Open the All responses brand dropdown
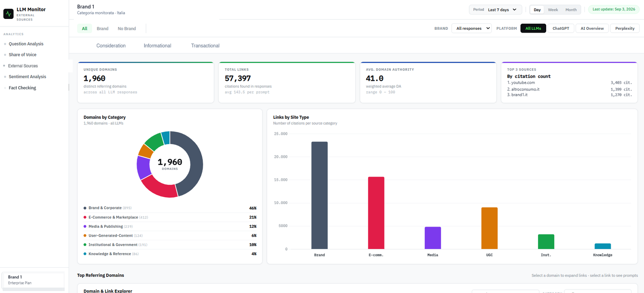 (471, 28)
